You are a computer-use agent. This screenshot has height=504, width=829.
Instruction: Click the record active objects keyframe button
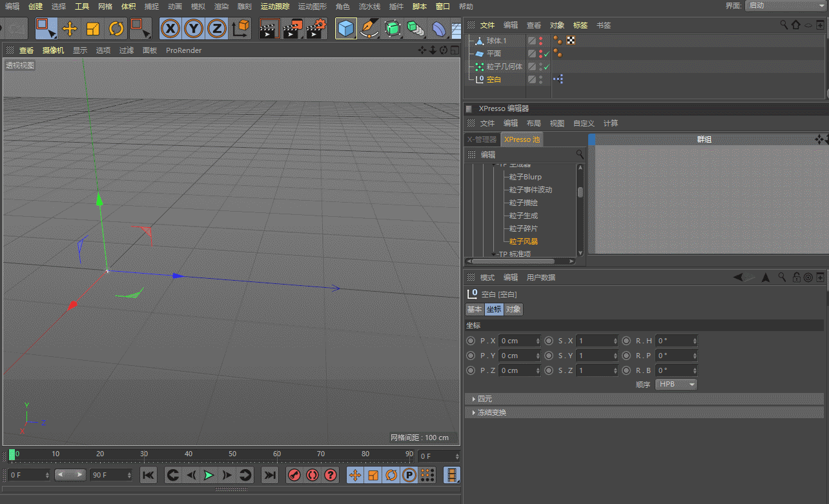tap(294, 475)
